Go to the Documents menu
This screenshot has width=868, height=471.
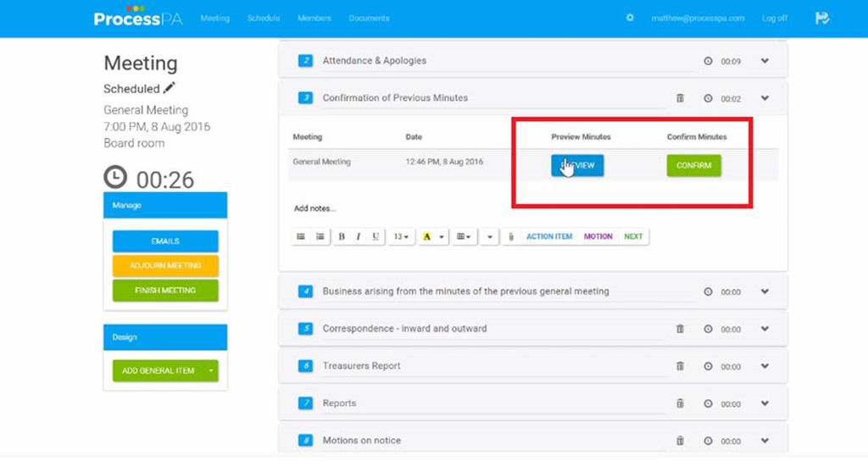coord(369,18)
